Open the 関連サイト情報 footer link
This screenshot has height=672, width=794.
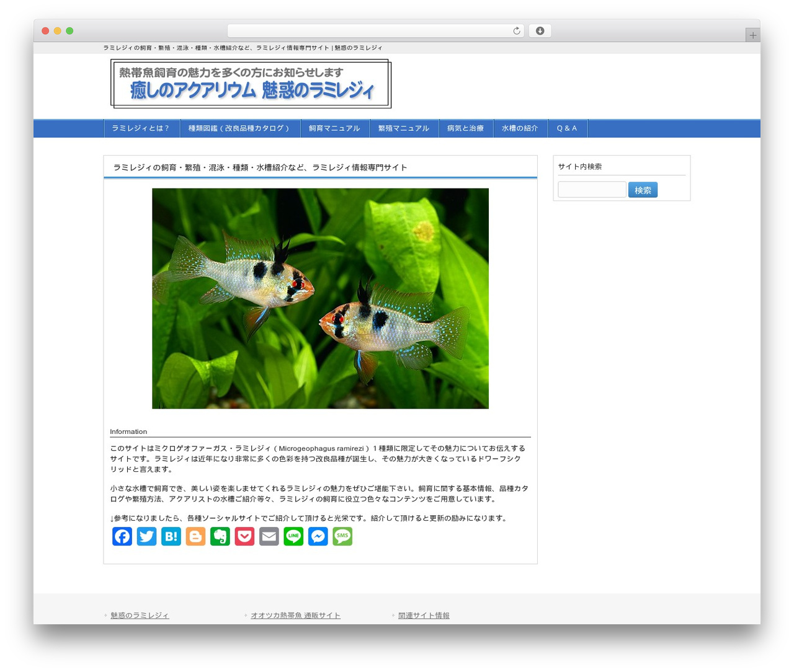[424, 616]
